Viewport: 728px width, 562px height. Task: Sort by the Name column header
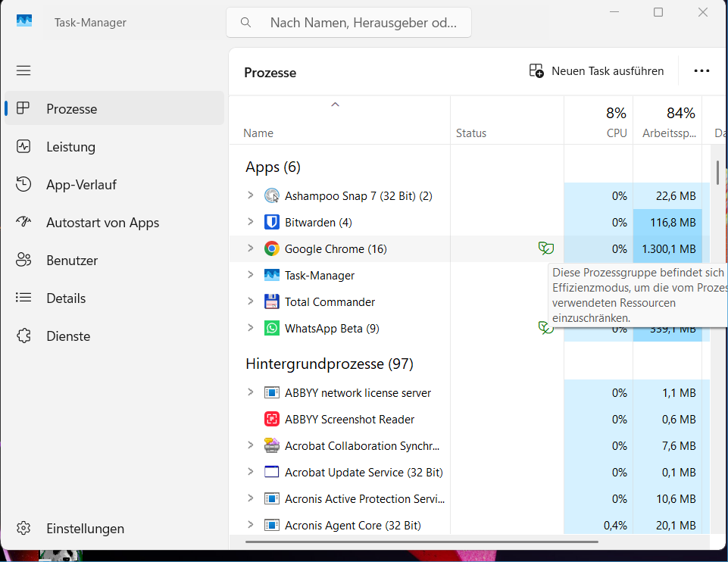point(340,120)
